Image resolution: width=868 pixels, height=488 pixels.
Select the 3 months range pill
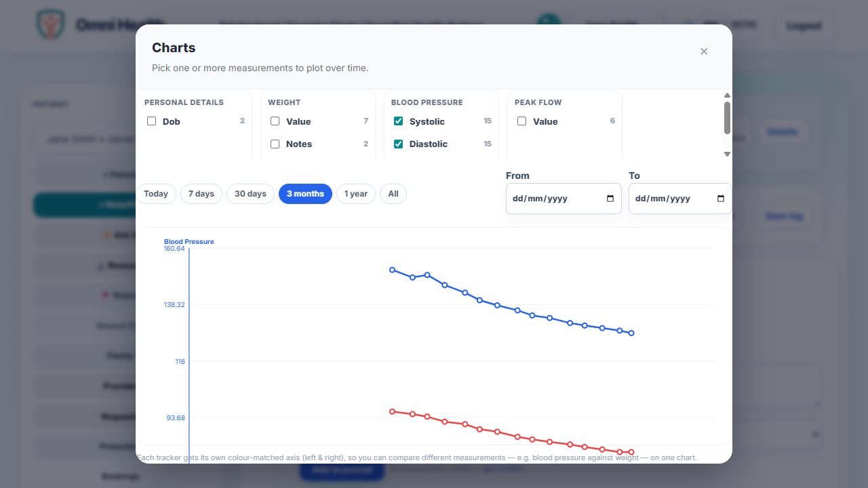tap(305, 194)
